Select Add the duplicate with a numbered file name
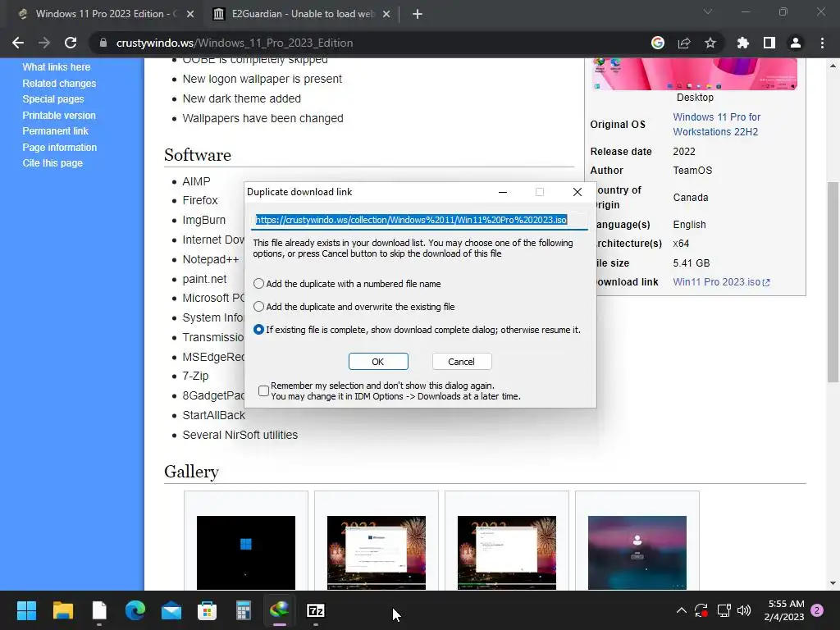The width and height of the screenshot is (840, 630). 258,283
